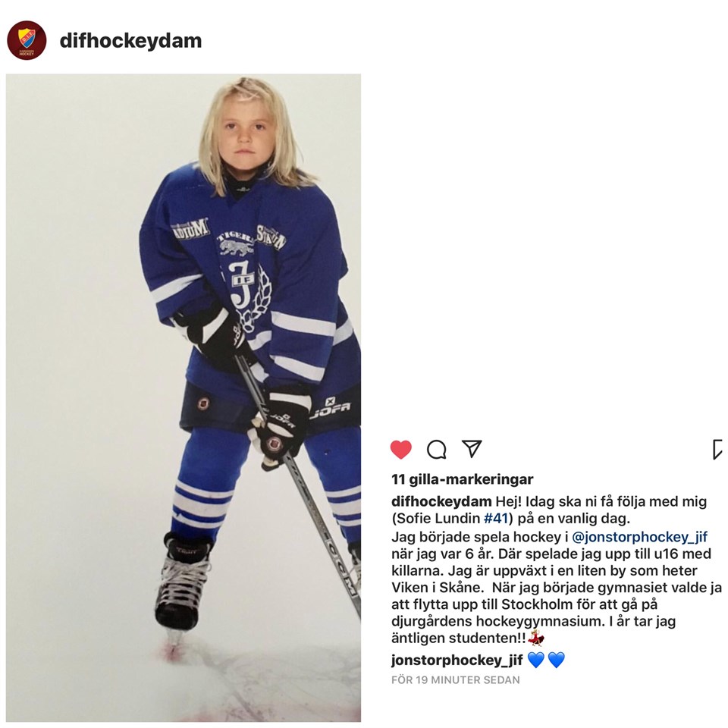Click the dancer emoji in caption
The image size is (728, 728).
point(536,638)
